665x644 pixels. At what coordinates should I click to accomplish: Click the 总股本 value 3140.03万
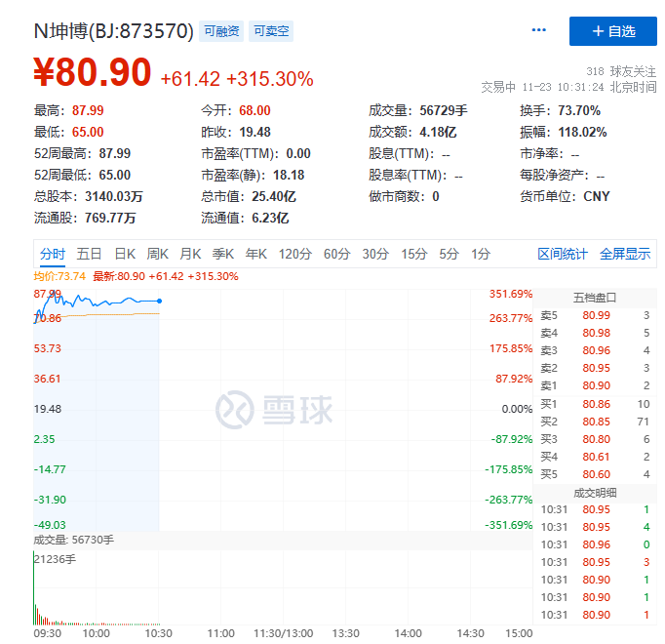[x=114, y=196]
